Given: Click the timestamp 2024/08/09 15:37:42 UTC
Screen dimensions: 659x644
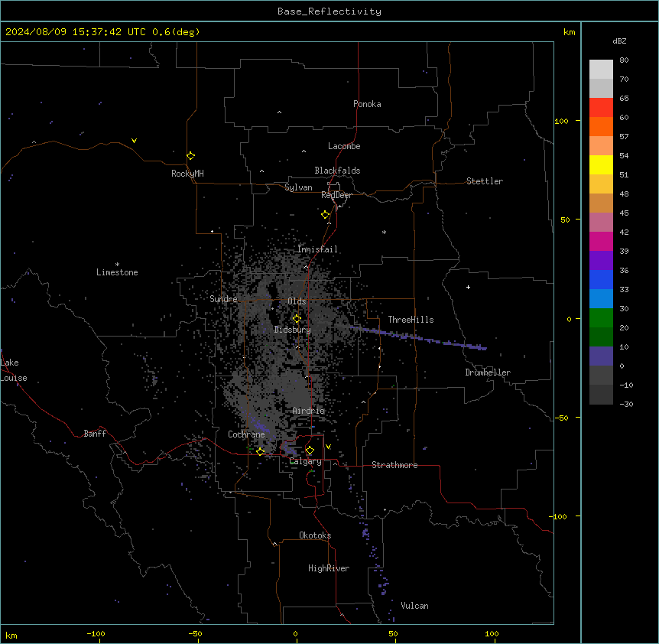Looking at the screenshot, I should (x=76, y=32).
